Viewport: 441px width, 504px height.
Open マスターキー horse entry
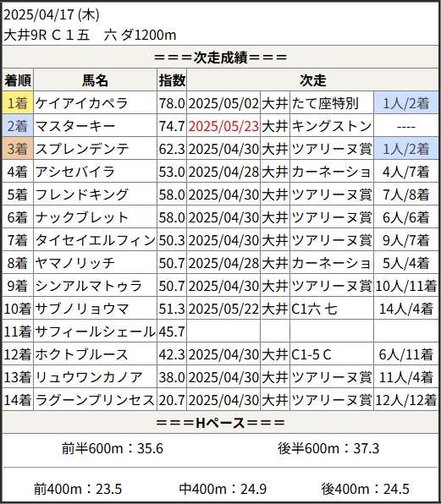(75, 126)
